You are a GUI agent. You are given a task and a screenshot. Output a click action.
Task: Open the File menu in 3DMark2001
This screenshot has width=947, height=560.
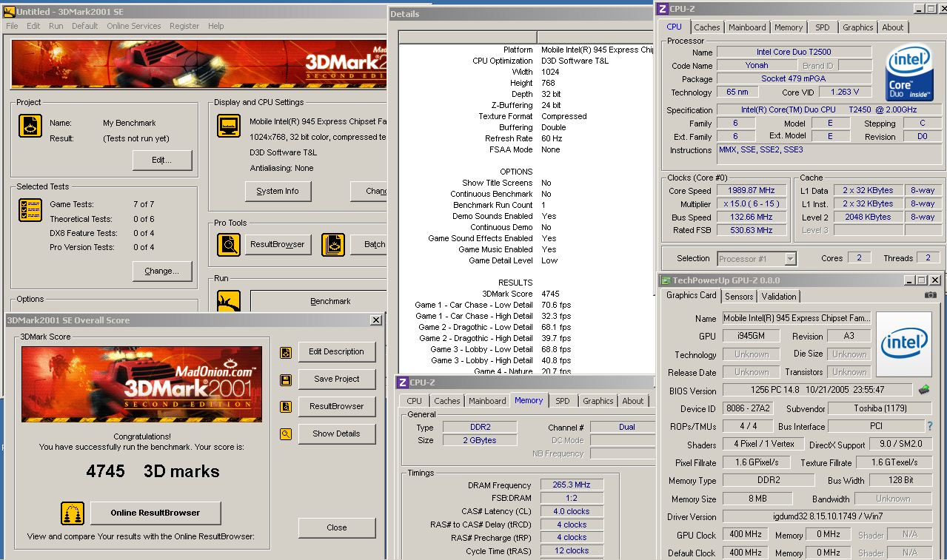pyautogui.click(x=12, y=26)
